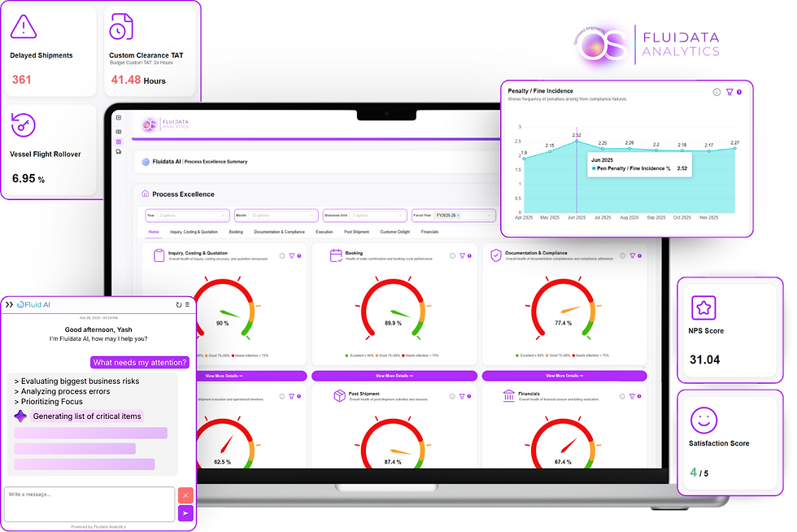Open the Month filter dropdown

click(x=277, y=216)
